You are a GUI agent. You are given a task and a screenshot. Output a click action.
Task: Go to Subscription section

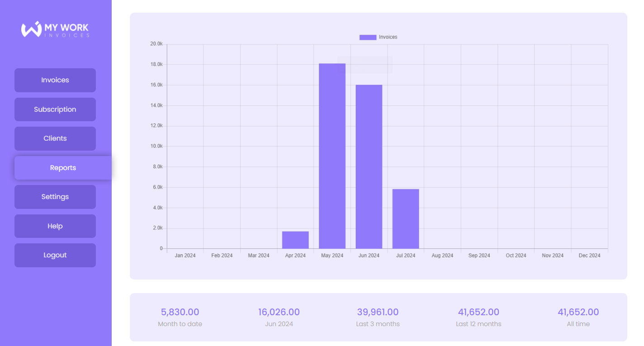[55, 109]
